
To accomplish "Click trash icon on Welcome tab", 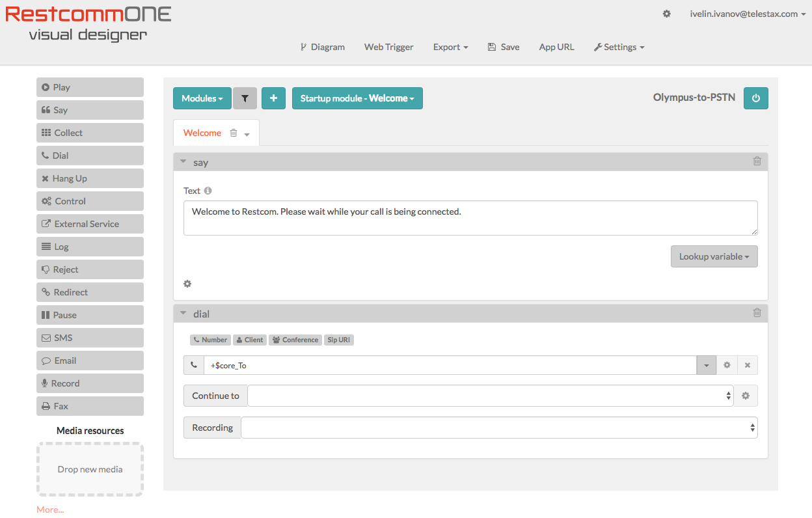I will point(234,133).
